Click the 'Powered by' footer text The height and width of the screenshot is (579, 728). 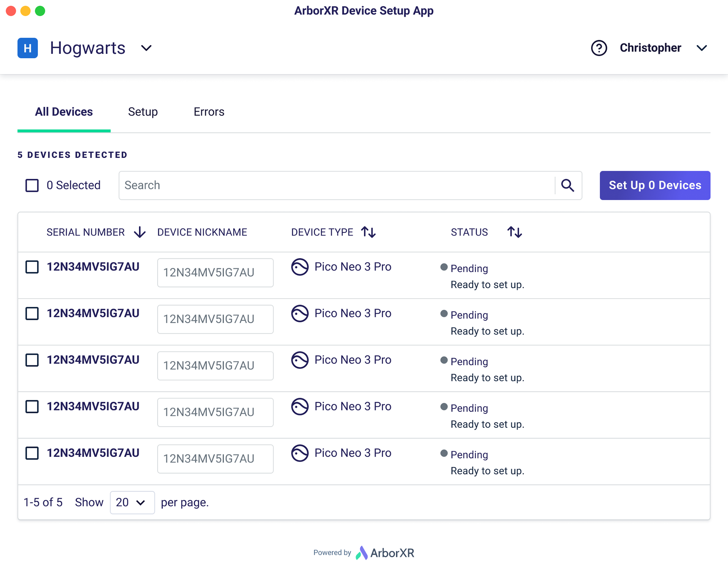pyautogui.click(x=332, y=552)
